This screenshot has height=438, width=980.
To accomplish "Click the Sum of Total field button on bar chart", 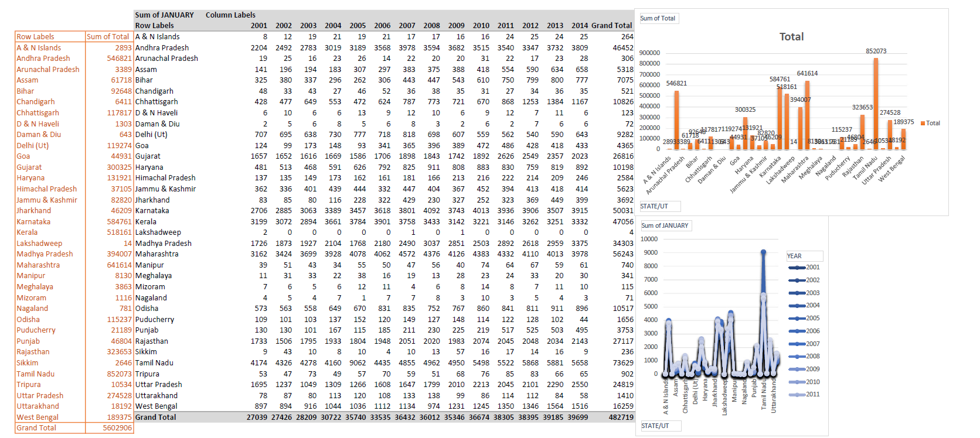I will (658, 18).
